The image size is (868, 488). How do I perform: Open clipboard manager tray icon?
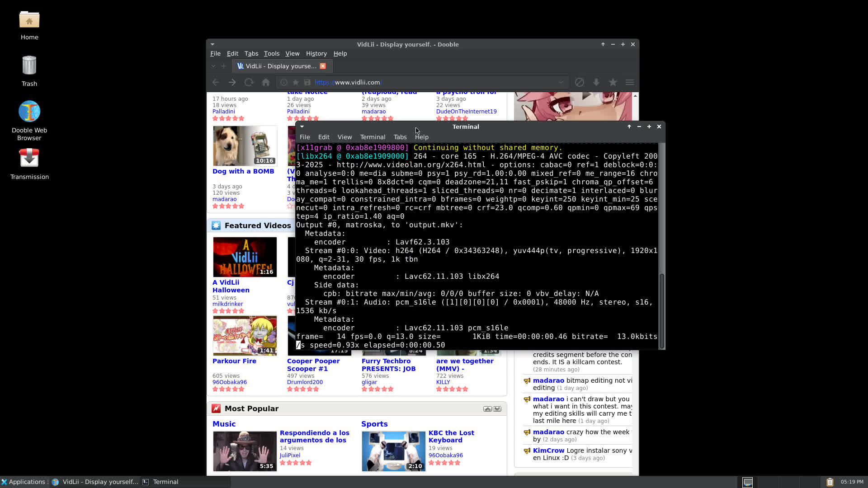(830, 482)
